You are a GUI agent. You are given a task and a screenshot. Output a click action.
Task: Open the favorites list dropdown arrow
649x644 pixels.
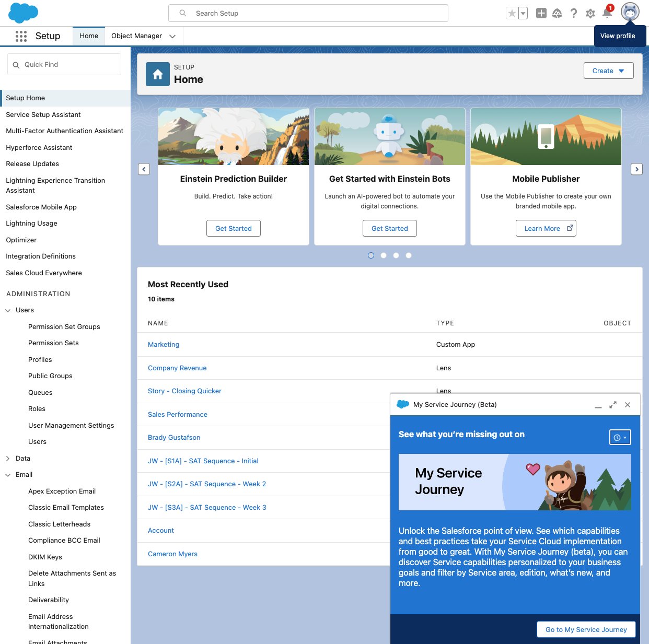523,14
